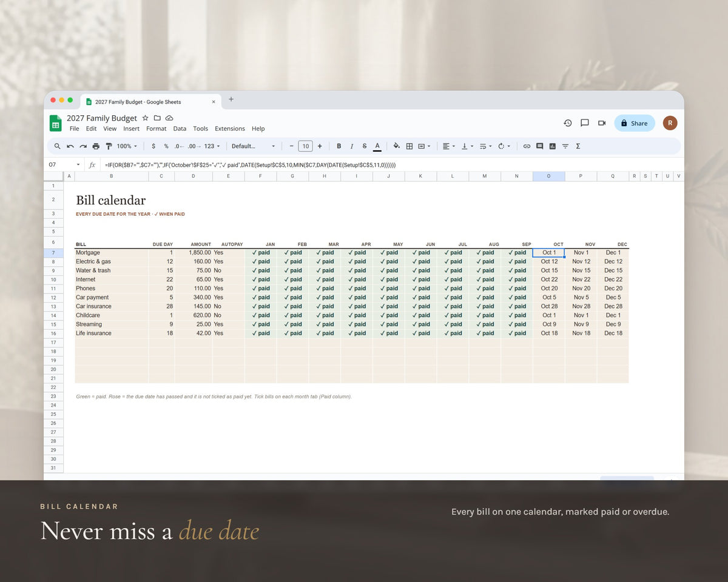Screen dimensions: 728x582
Task: Select the Dec 22 cell
Action: (613, 279)
